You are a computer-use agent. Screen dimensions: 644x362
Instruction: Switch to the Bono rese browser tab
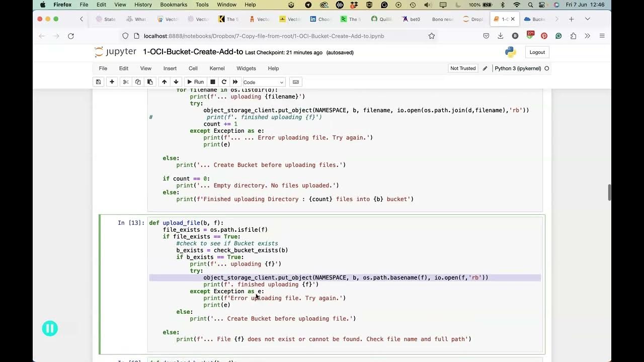click(442, 19)
